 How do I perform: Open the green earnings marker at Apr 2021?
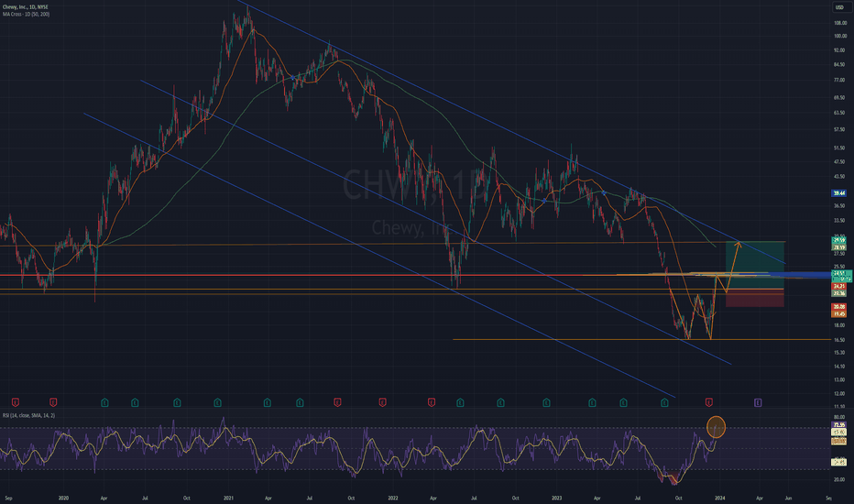click(x=267, y=402)
